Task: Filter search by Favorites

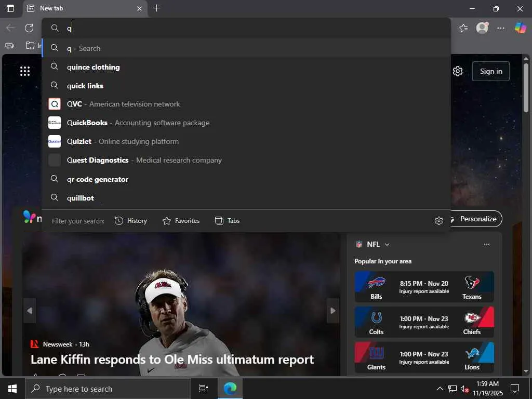Action: click(181, 221)
